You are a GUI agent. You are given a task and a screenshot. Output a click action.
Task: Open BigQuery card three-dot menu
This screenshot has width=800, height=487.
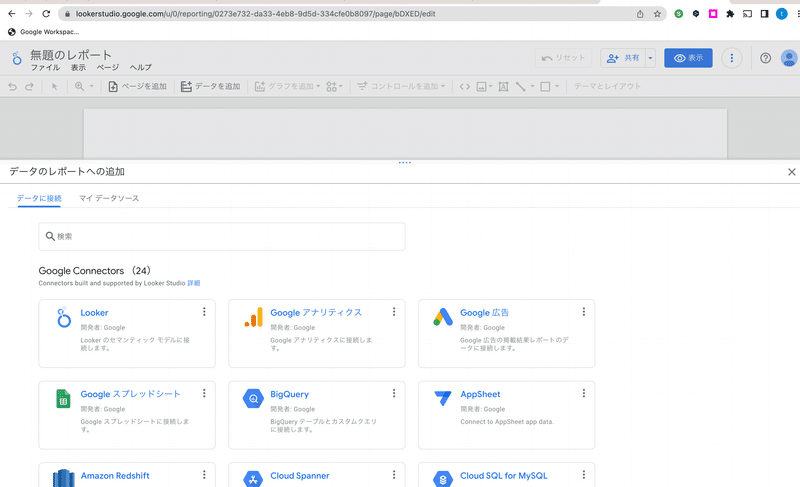pyautogui.click(x=394, y=393)
